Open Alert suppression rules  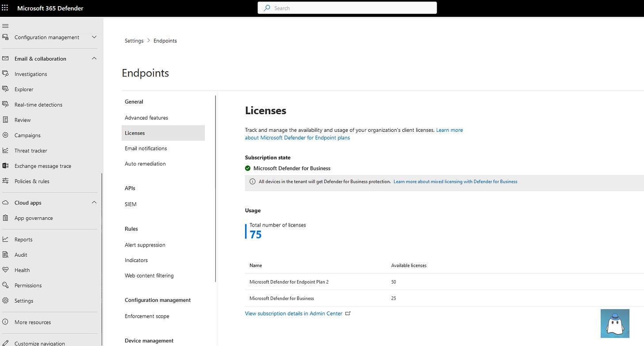145,245
